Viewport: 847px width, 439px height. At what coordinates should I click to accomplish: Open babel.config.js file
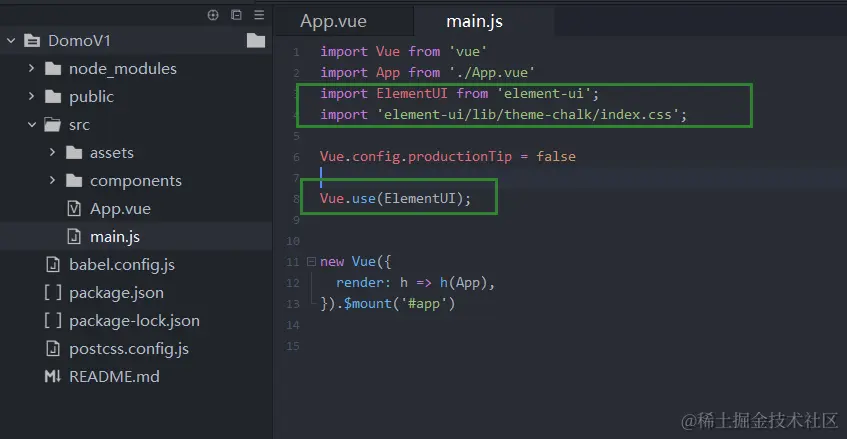tap(122, 265)
